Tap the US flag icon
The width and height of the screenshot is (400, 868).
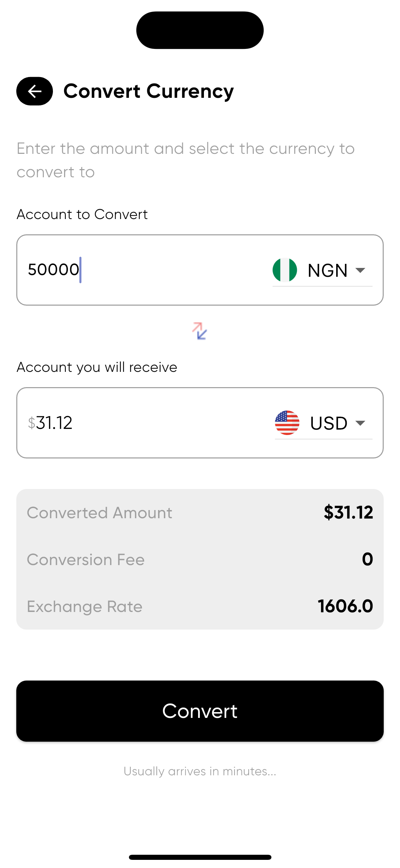[x=287, y=423]
